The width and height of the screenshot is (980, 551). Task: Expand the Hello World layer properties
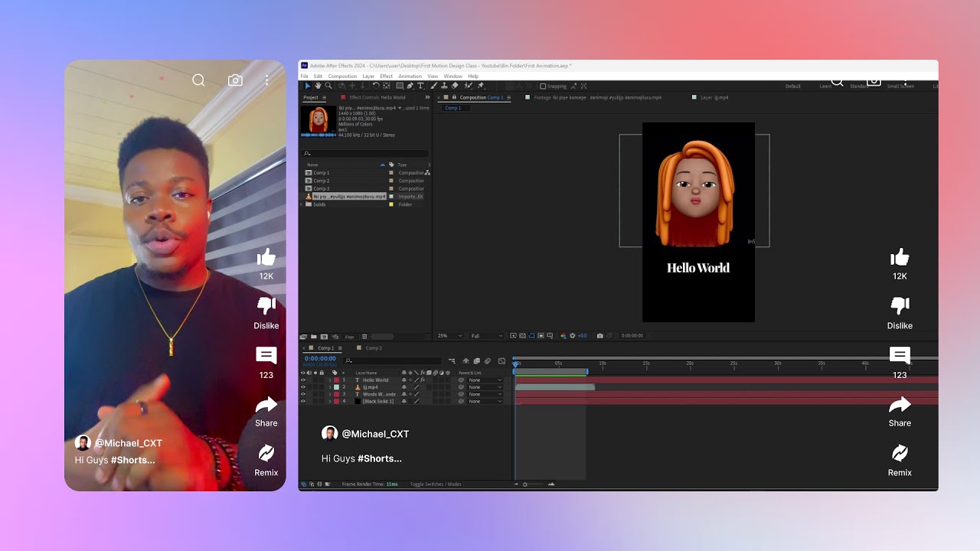click(330, 380)
